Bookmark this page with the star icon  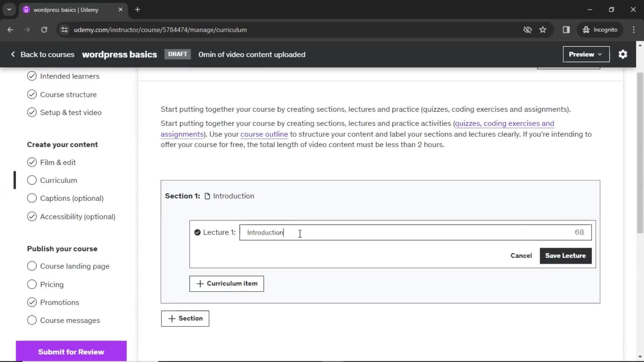[x=543, y=30]
